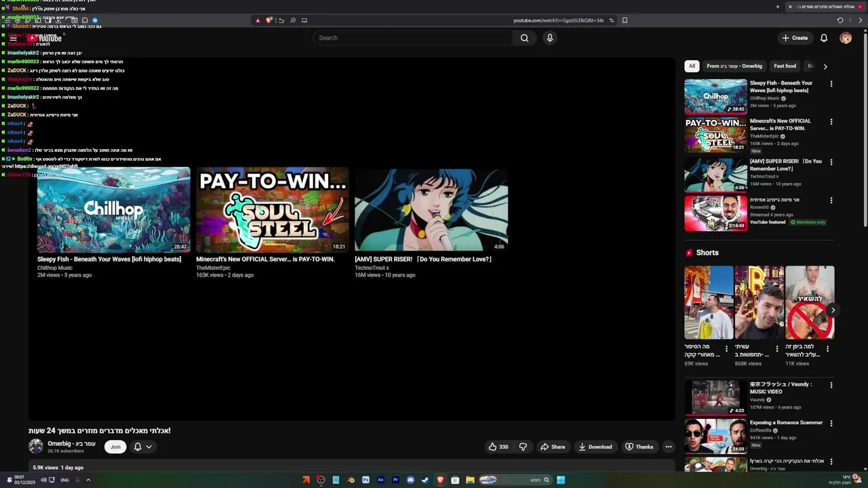
Task: Open options for Vaundy music video
Action: 831,385
